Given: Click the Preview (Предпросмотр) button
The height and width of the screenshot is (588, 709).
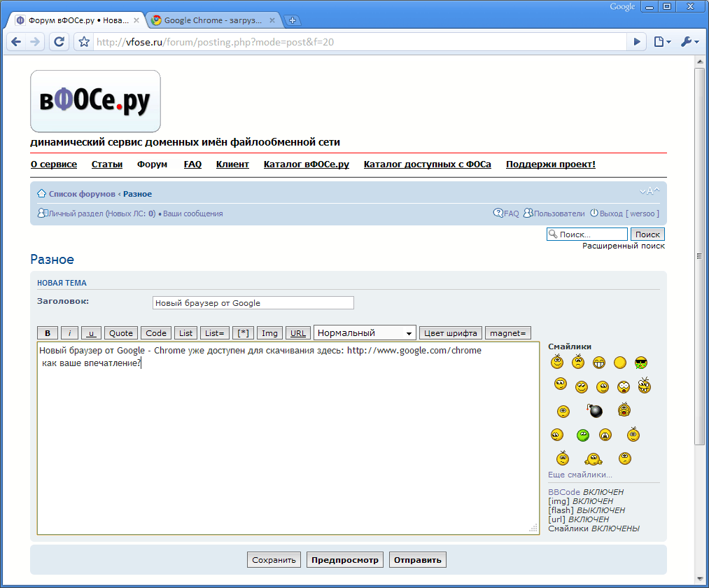Looking at the screenshot, I should tap(344, 560).
